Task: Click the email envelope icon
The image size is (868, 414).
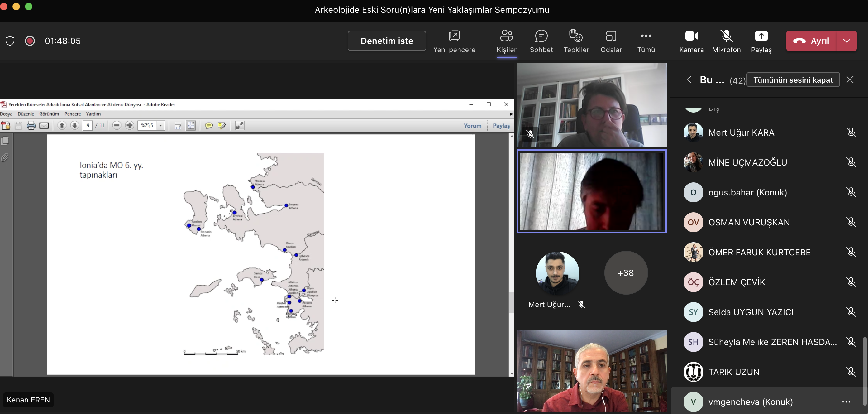Action: click(x=44, y=125)
